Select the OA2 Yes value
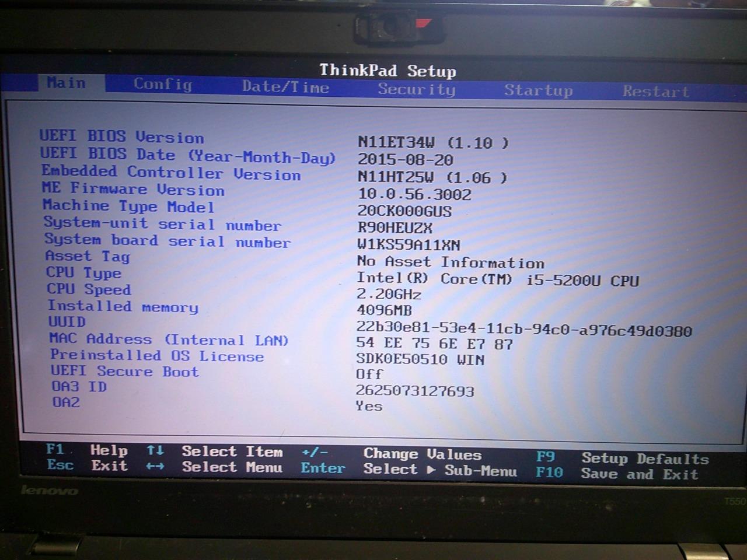The image size is (747, 560). pos(369,406)
